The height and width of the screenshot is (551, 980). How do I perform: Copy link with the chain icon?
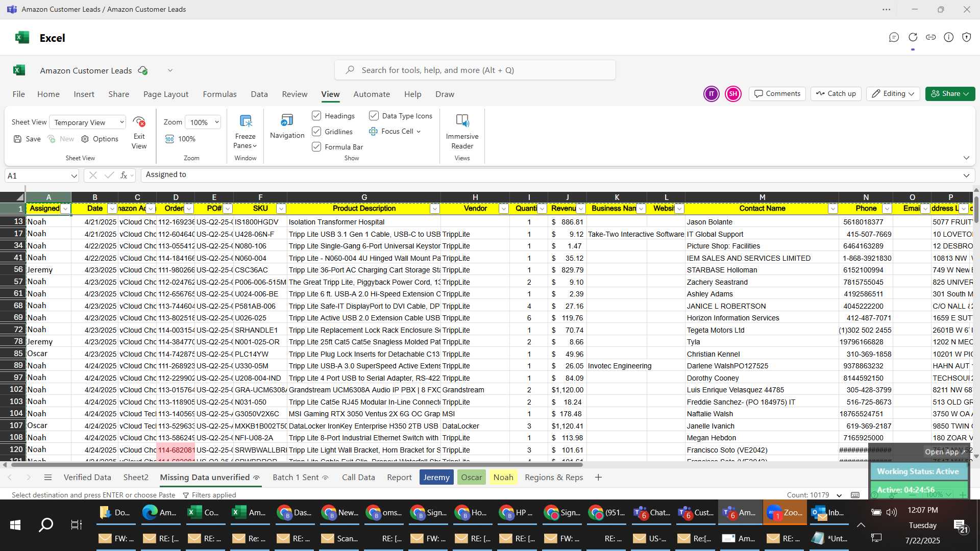(x=931, y=37)
